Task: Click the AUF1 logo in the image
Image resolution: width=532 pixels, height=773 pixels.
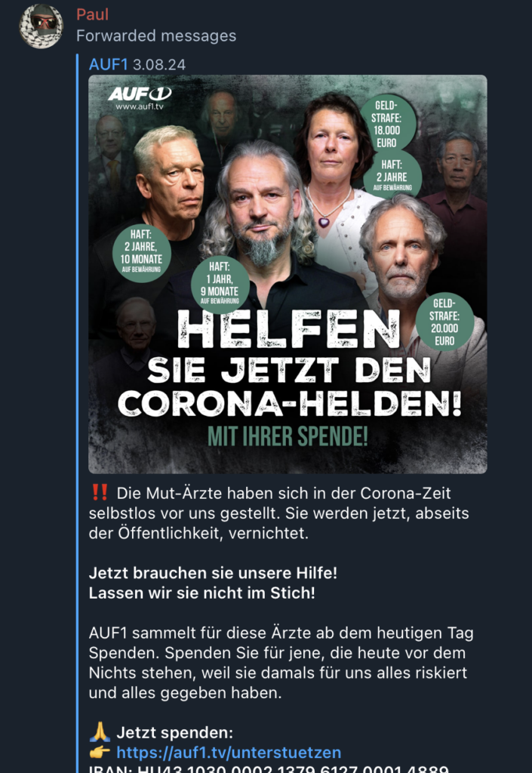Action: click(x=140, y=93)
